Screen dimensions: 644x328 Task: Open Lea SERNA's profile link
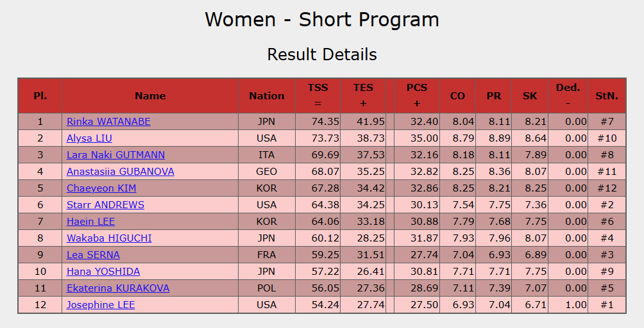[93, 255]
